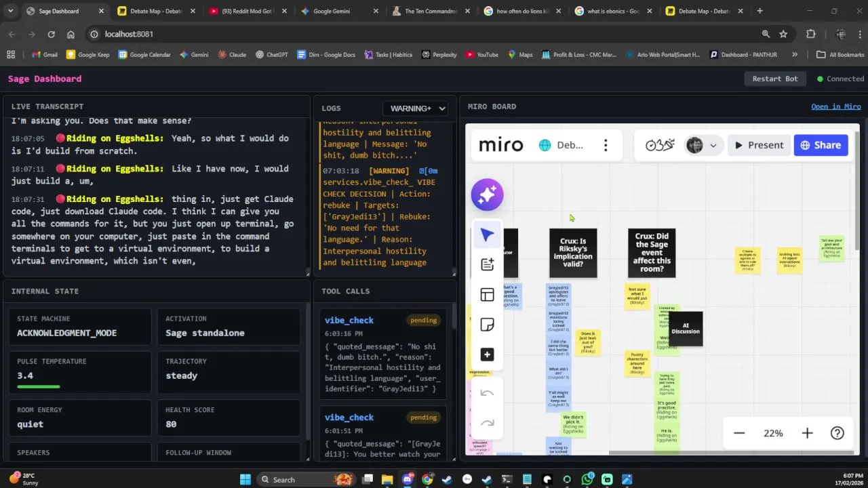
Task: Click the Miro redo arrow
Action: (487, 423)
